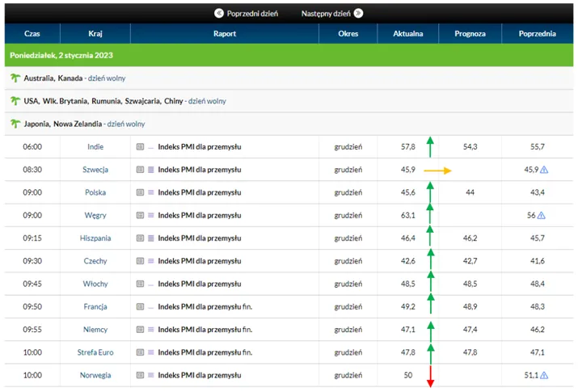Image resolution: width=578 pixels, height=392 pixels.
Task: Click report details icon in Polska row
Action: (x=140, y=192)
